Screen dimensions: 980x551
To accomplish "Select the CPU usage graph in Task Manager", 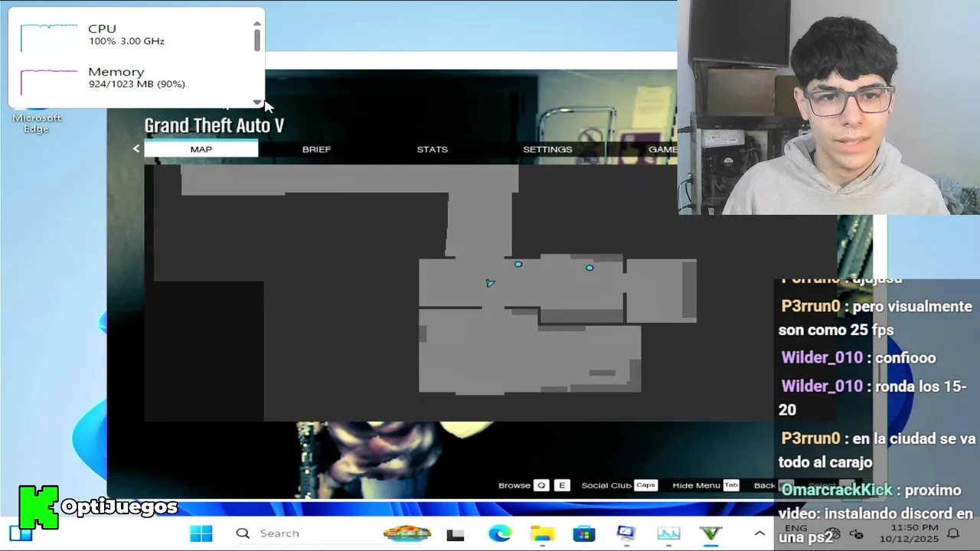I will pos(49,37).
